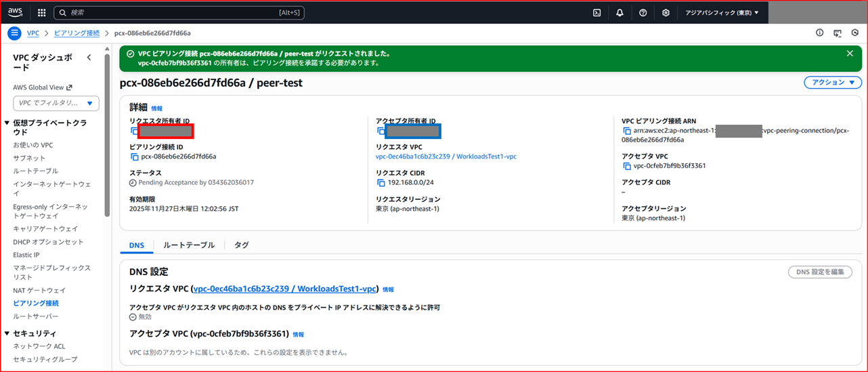Open the Asia Pacific (Tokyo) region selector

point(722,12)
